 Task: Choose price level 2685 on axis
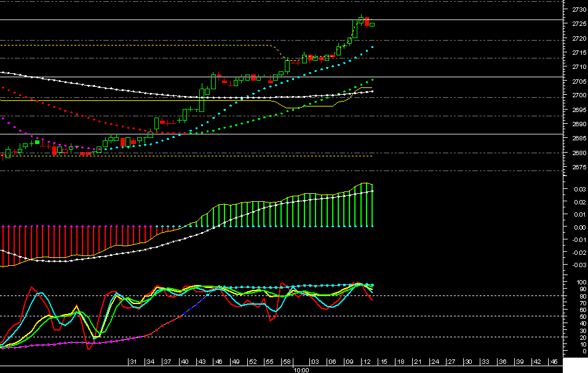(x=579, y=138)
